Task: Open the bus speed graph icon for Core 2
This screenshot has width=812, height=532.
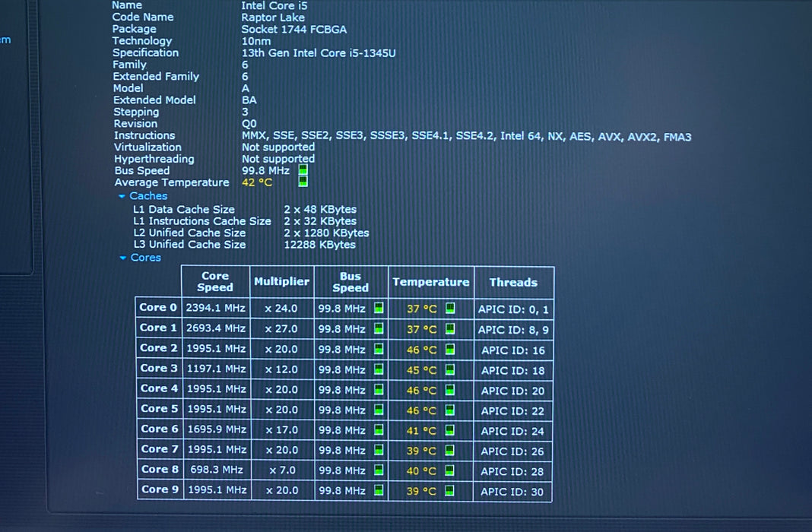Action: tap(379, 349)
